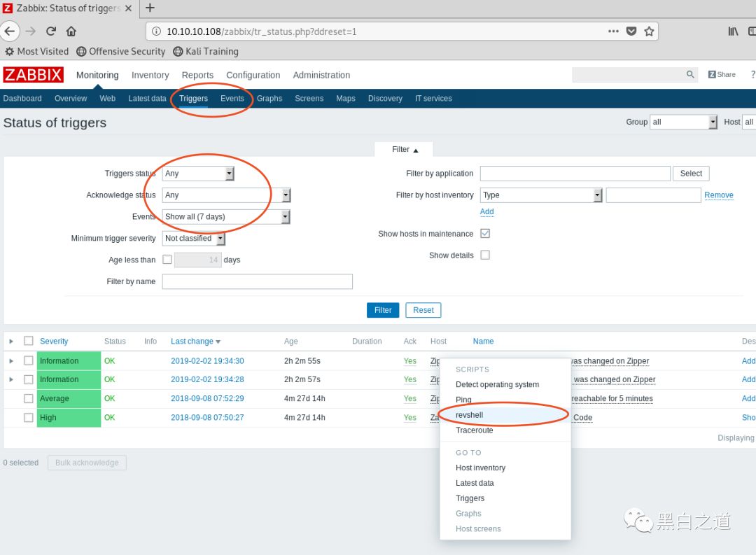
Task: Click the Filter by name input field
Action: 257,281
